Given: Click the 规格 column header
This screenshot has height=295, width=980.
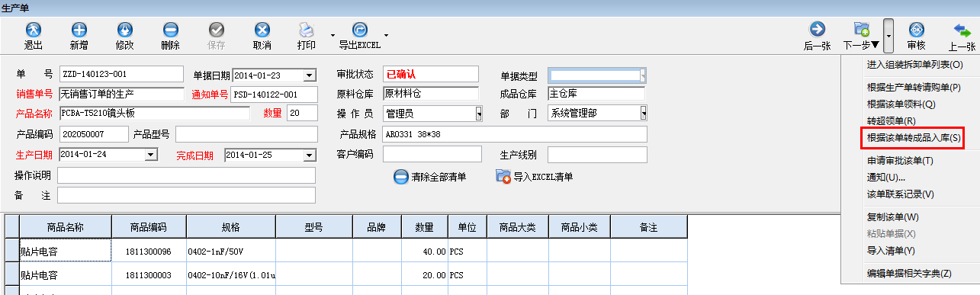Looking at the screenshot, I should pos(230,227).
